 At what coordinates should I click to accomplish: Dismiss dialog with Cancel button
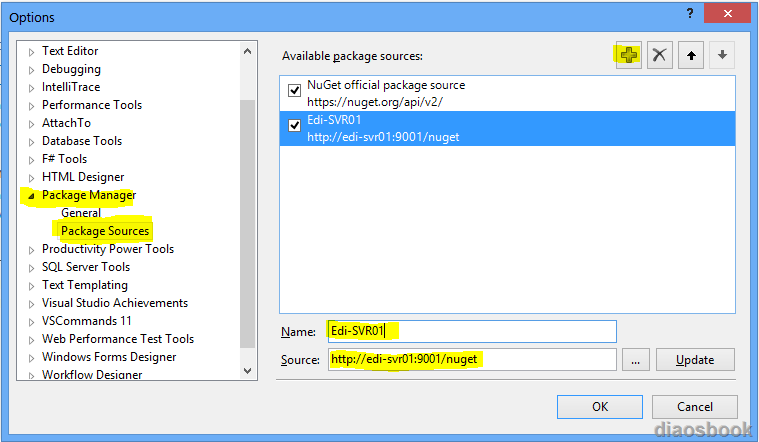[x=695, y=407]
